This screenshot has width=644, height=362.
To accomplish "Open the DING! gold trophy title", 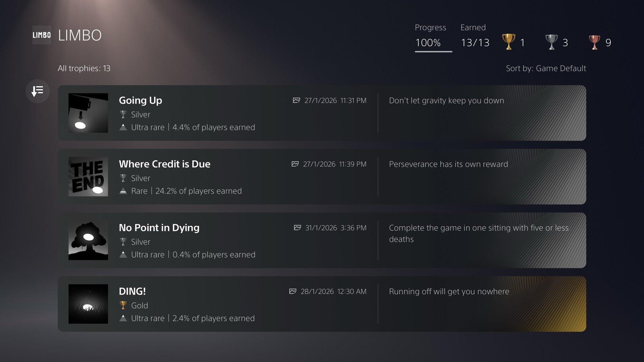I will click(x=132, y=292).
